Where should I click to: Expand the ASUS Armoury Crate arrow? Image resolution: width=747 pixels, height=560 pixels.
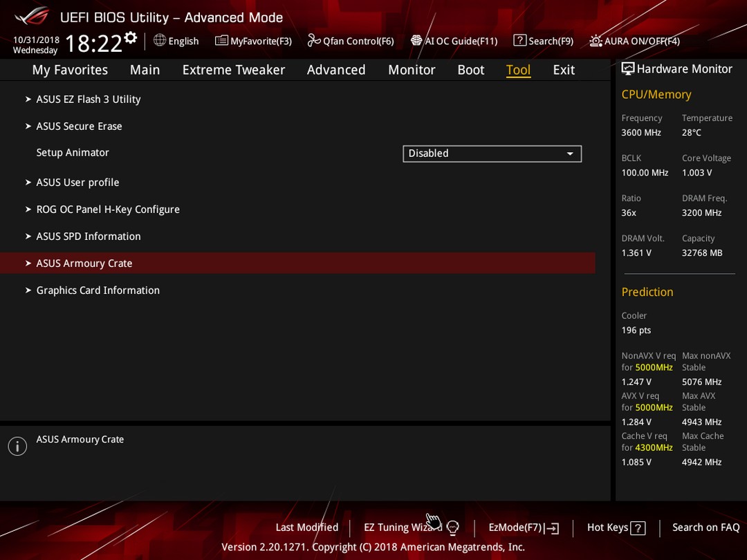[x=28, y=263]
